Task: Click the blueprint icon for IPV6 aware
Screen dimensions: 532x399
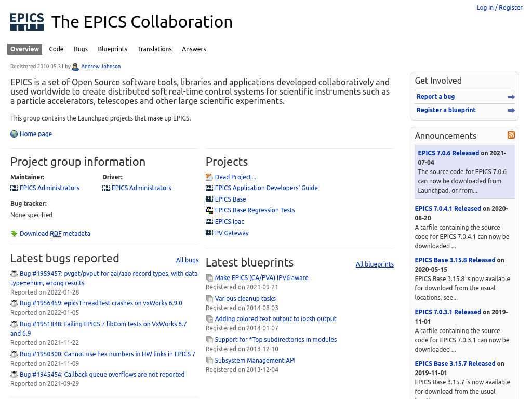Action: [209, 278]
